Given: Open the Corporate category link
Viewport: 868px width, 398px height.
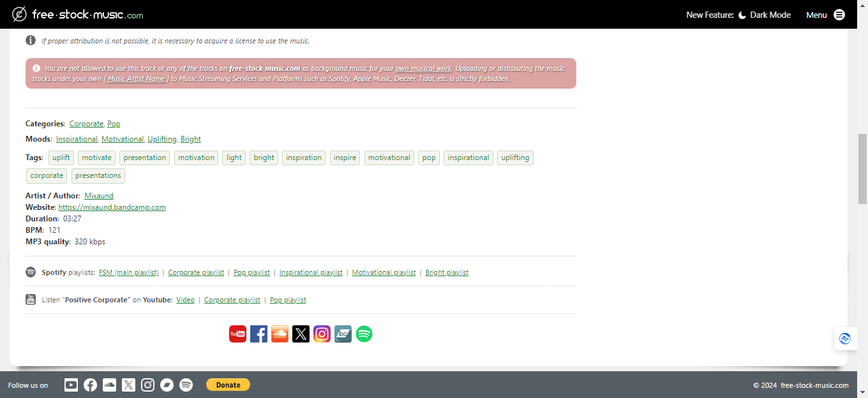Looking at the screenshot, I should [x=86, y=124].
